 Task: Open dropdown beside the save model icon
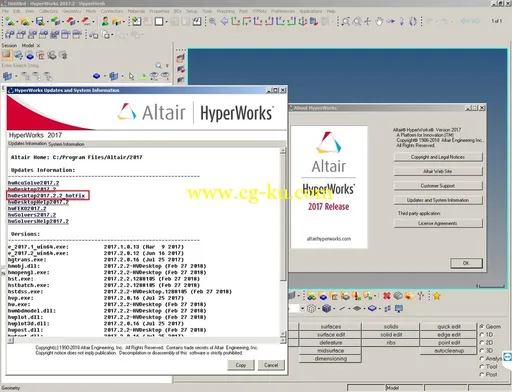tap(47, 22)
